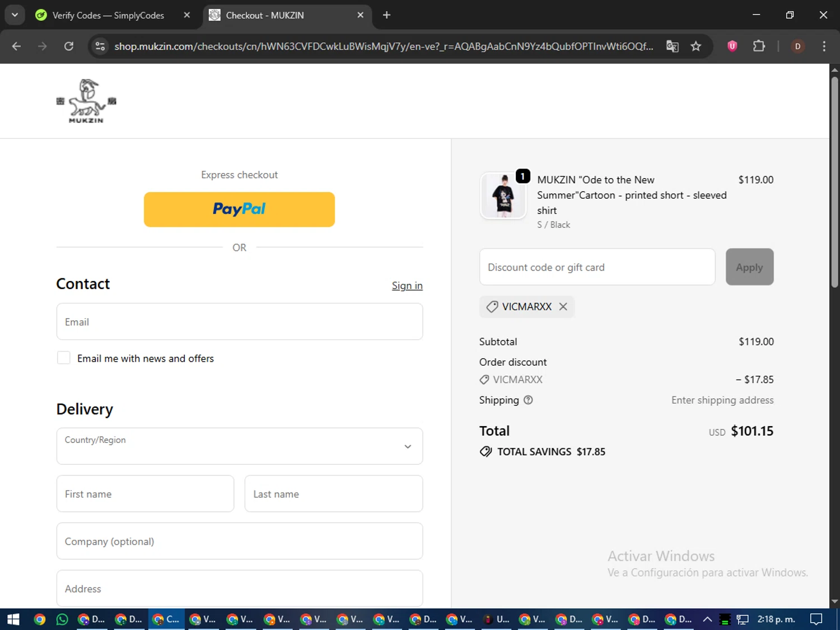
Task: Show hidden system tray icons
Action: tap(707, 619)
